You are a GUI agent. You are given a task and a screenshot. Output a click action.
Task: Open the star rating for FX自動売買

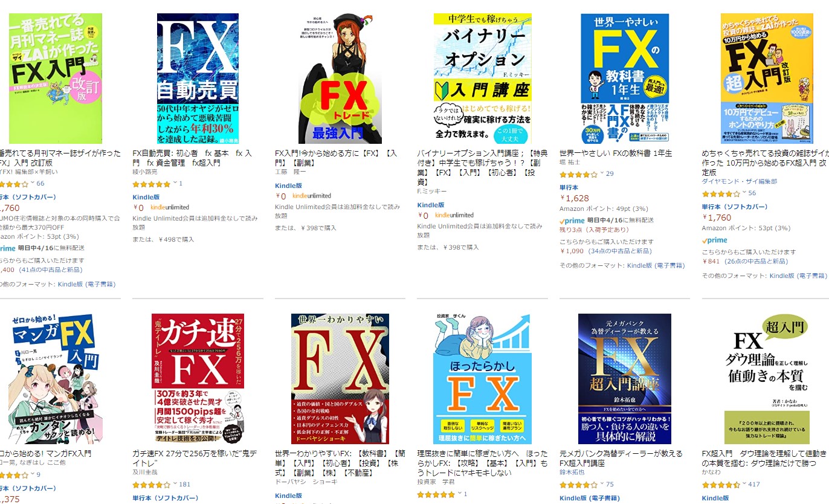[152, 184]
